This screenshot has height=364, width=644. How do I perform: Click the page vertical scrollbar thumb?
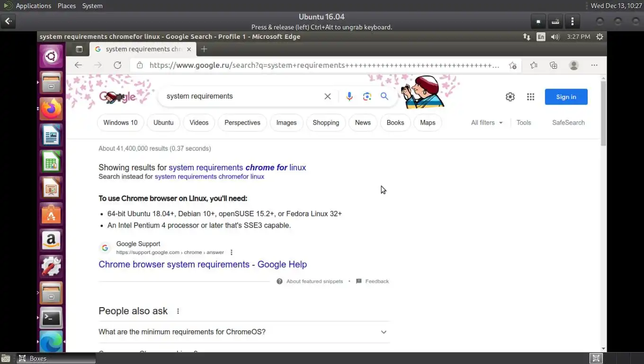click(x=603, y=113)
